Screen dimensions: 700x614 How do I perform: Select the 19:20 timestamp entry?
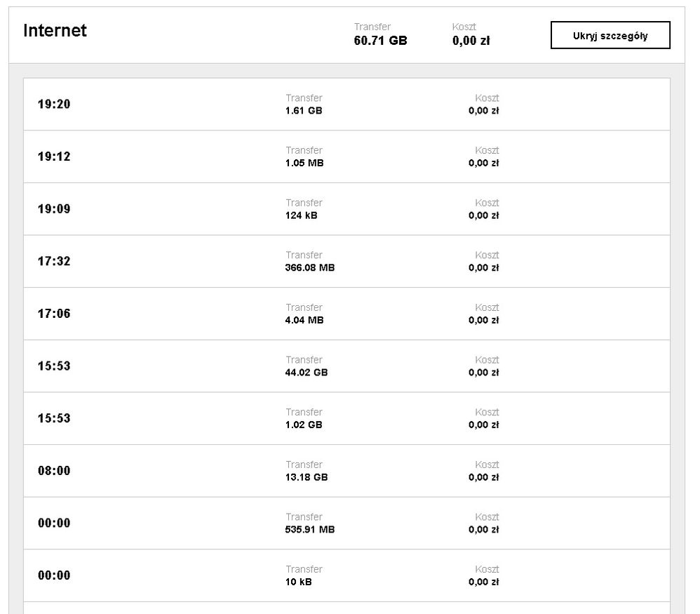[54, 105]
